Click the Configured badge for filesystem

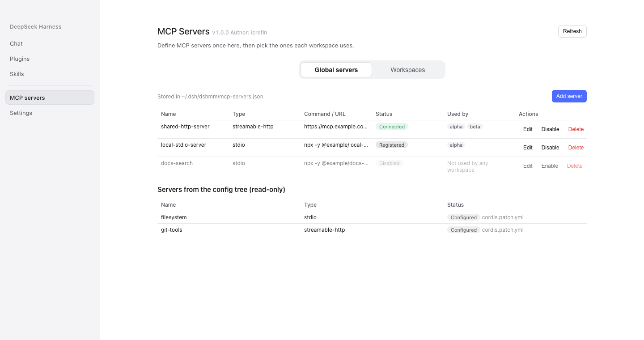[464, 217]
